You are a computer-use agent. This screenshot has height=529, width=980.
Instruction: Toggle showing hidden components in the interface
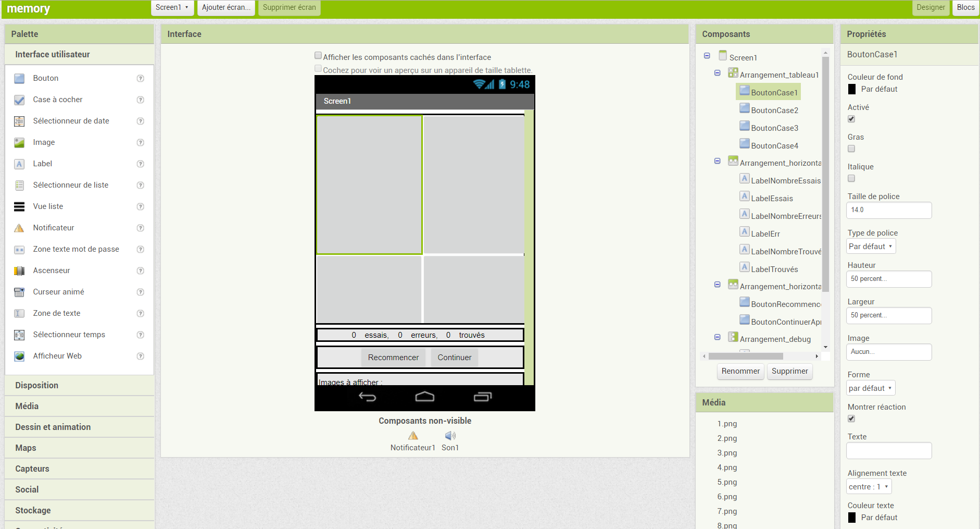(x=318, y=55)
